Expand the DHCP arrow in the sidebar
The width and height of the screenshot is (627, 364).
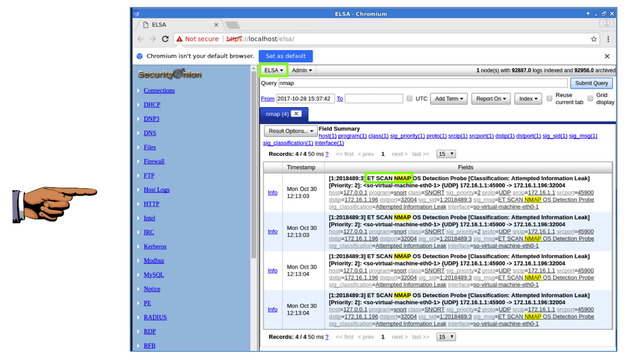[x=138, y=105]
